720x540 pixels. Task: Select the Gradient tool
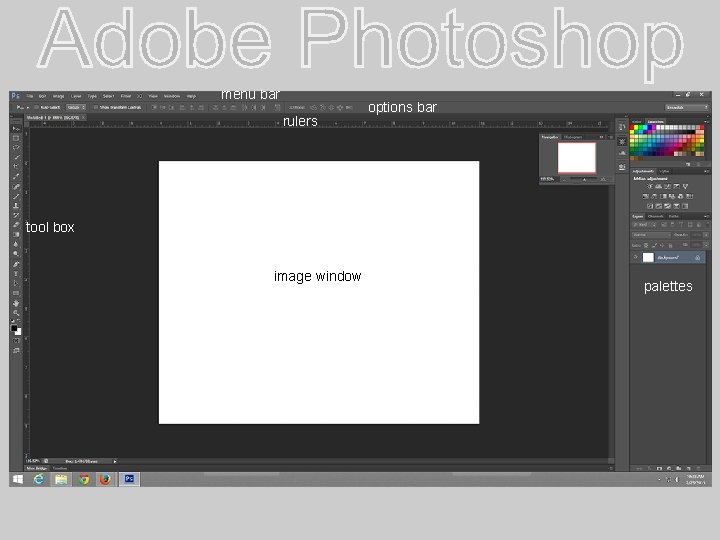(16, 235)
